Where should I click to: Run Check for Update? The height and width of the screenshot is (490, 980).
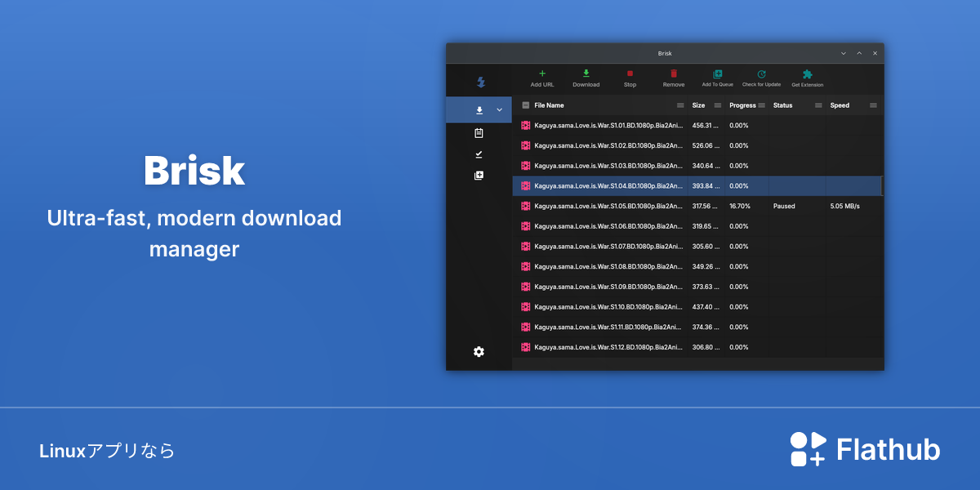point(761,78)
